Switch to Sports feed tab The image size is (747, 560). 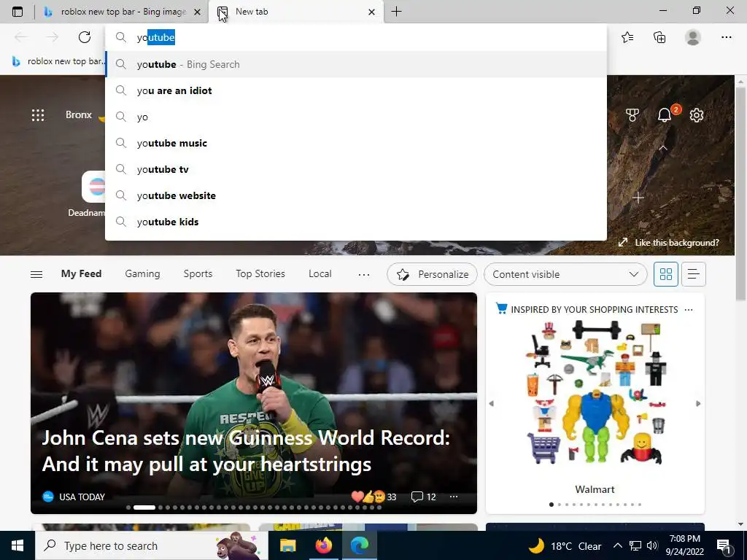tap(198, 274)
